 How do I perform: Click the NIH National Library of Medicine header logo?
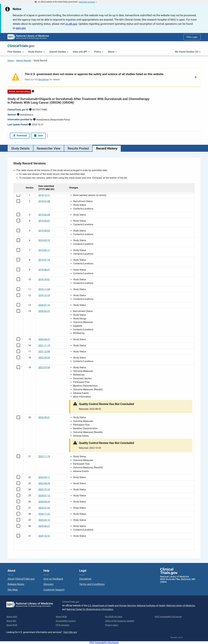[x=28, y=37]
